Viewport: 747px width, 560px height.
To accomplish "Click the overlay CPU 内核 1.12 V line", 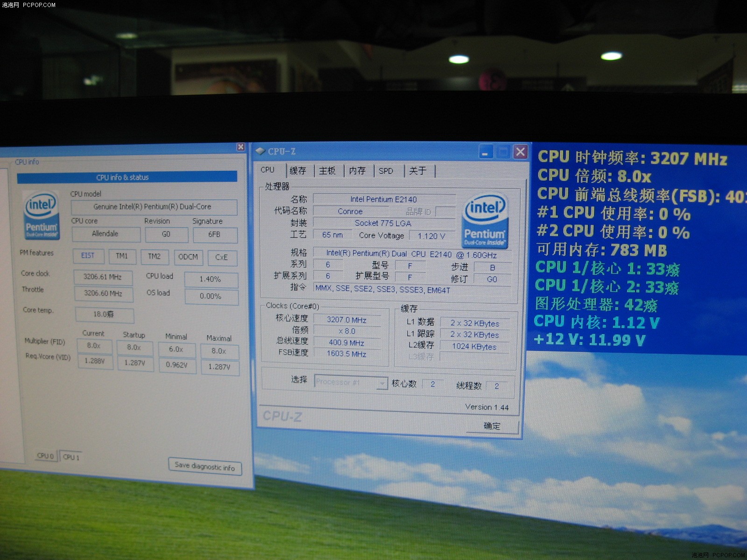I will 597,322.
